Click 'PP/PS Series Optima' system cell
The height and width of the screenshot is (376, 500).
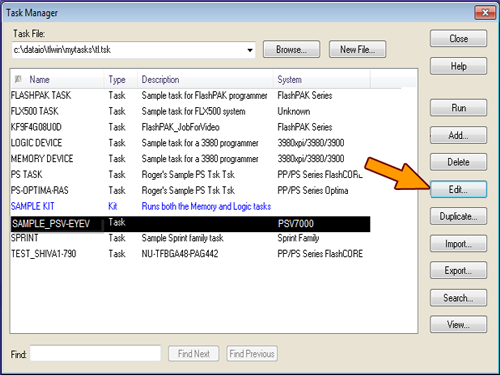click(x=313, y=190)
